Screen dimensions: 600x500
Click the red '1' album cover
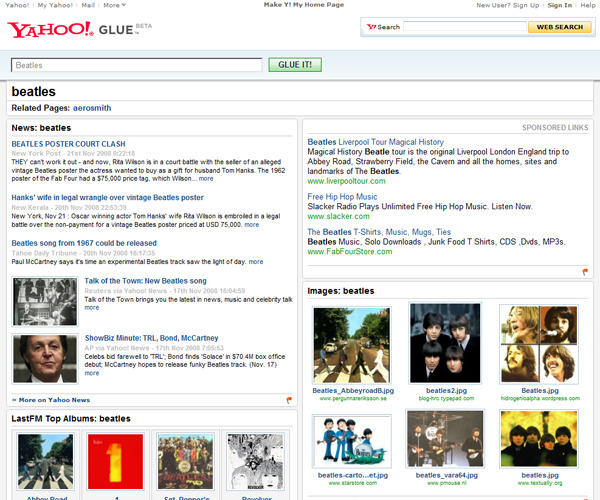pos(115,461)
